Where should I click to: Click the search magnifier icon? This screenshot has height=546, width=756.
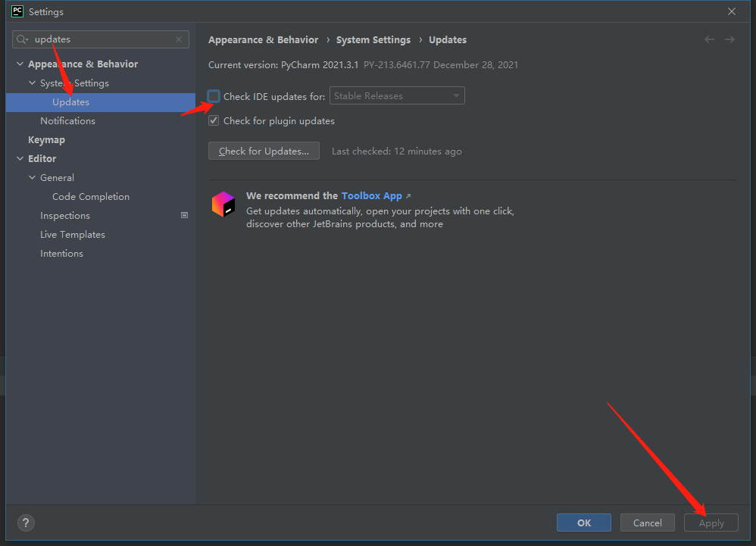[x=22, y=39]
